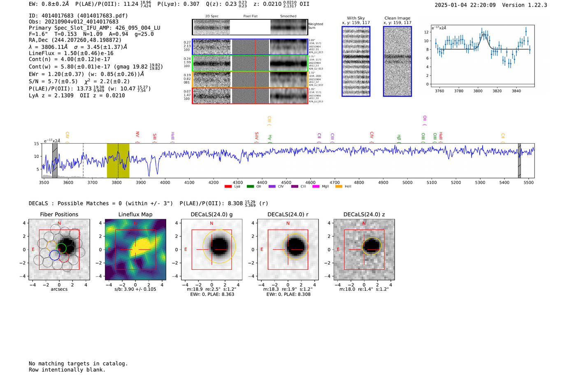Click the green OII legend swatch
576x392 pixels.
point(250,186)
